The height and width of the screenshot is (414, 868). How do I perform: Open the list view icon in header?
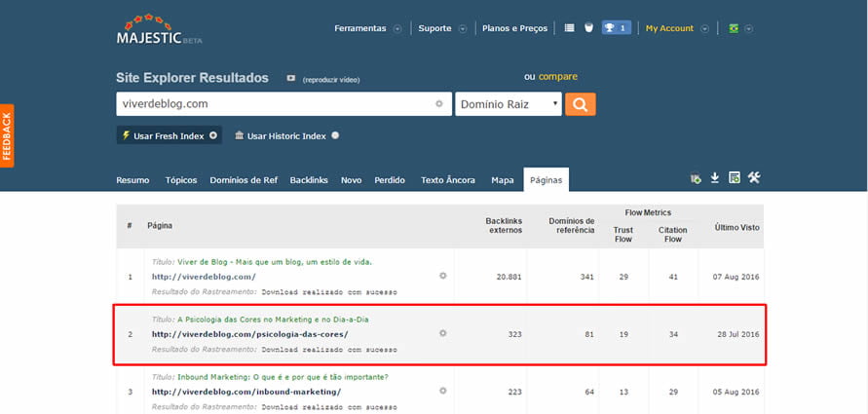[569, 27]
